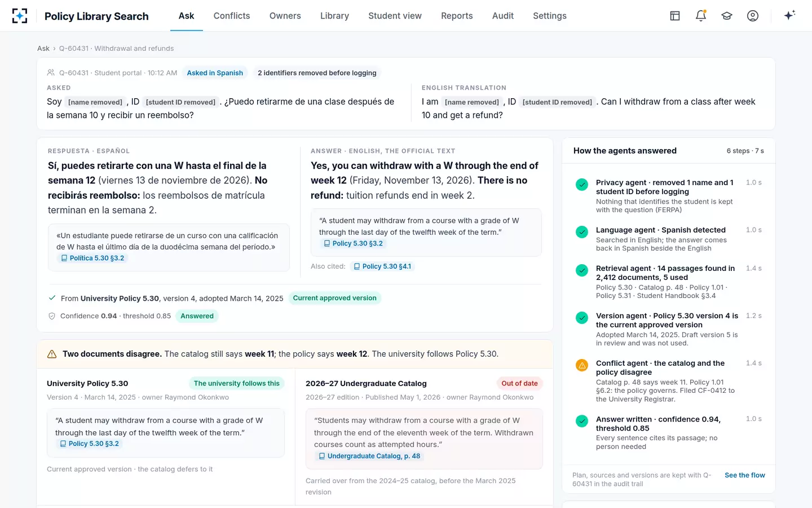The image size is (812, 508).
Task: Click The university follows this badge
Action: (237, 383)
